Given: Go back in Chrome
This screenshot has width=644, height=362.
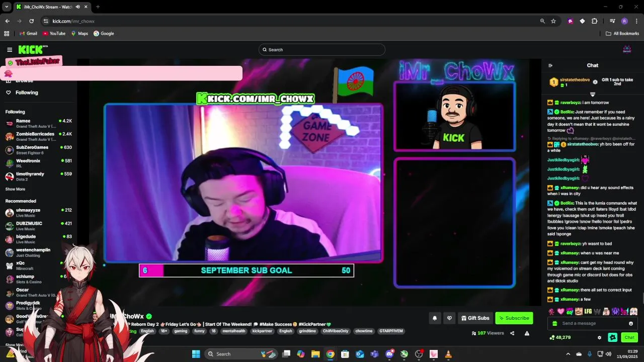Looking at the screenshot, I should [7, 21].
